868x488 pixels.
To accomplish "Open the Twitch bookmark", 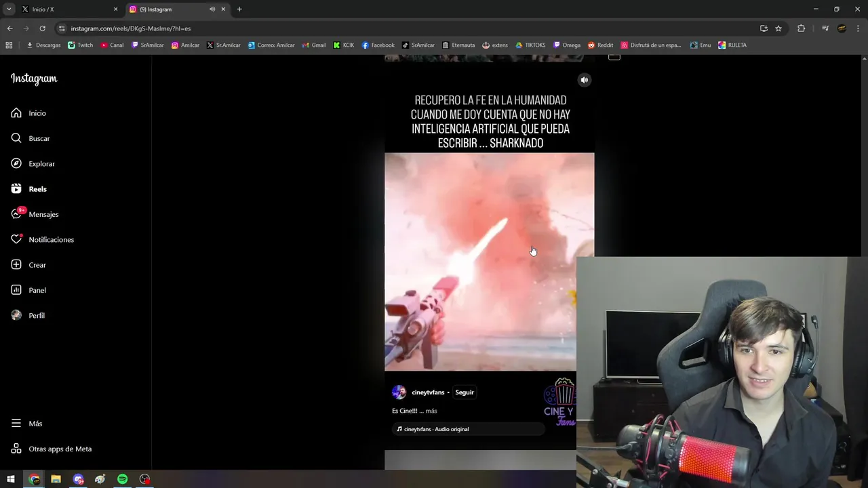I will click(x=81, y=45).
